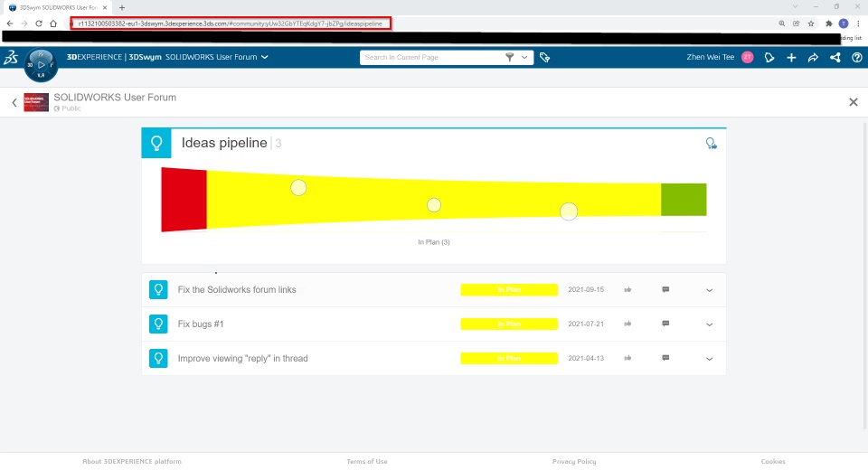The height and width of the screenshot is (470, 868).
Task: Open idea Improve viewing reply in thread
Action: [242, 358]
